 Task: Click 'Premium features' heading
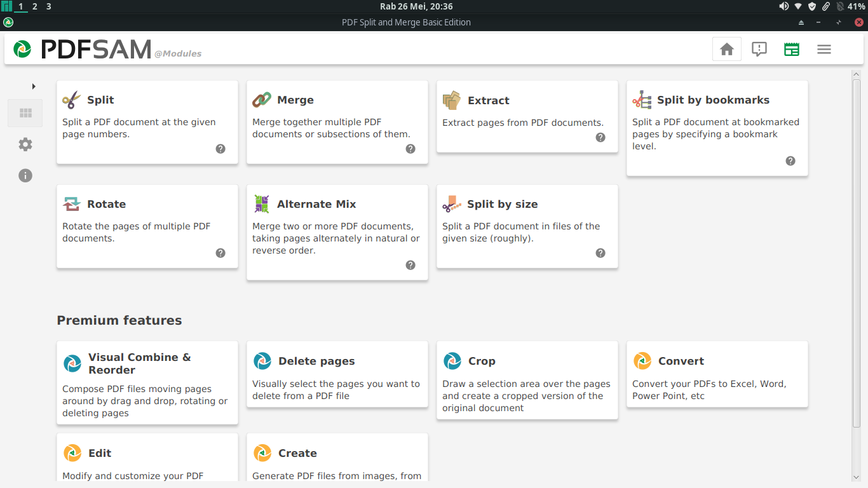click(119, 320)
